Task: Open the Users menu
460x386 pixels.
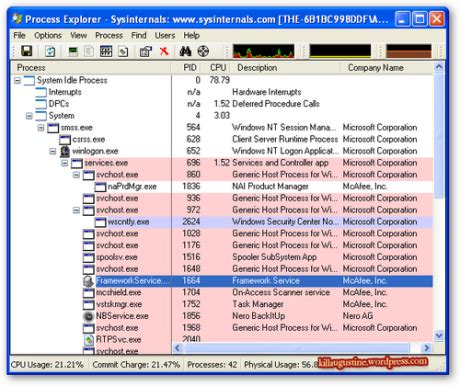Action: click(165, 35)
